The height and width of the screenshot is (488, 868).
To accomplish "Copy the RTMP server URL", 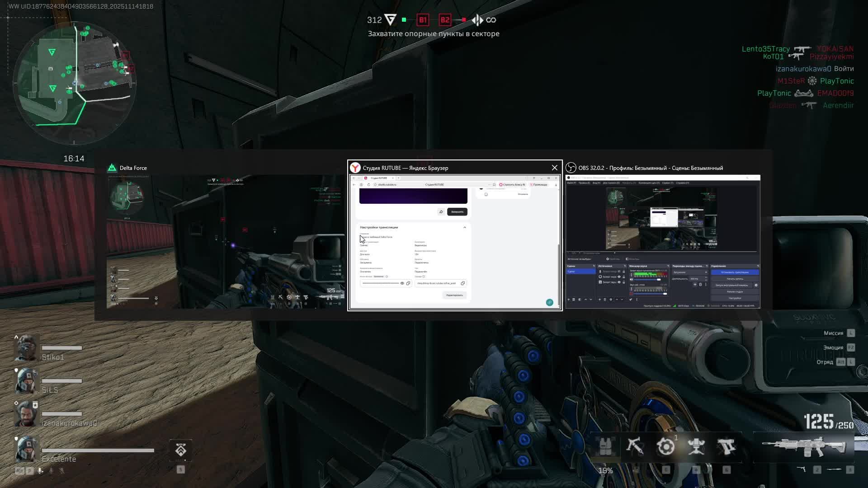I will coord(462,283).
